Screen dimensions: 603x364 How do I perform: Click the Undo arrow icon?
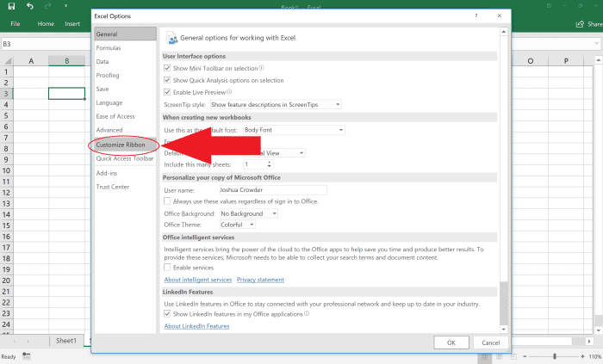coord(30,6)
